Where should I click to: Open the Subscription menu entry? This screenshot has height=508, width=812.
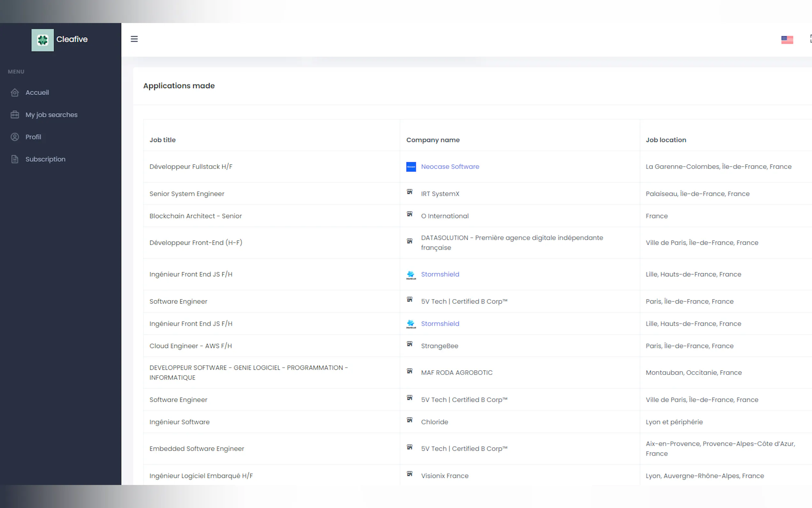tap(45, 159)
